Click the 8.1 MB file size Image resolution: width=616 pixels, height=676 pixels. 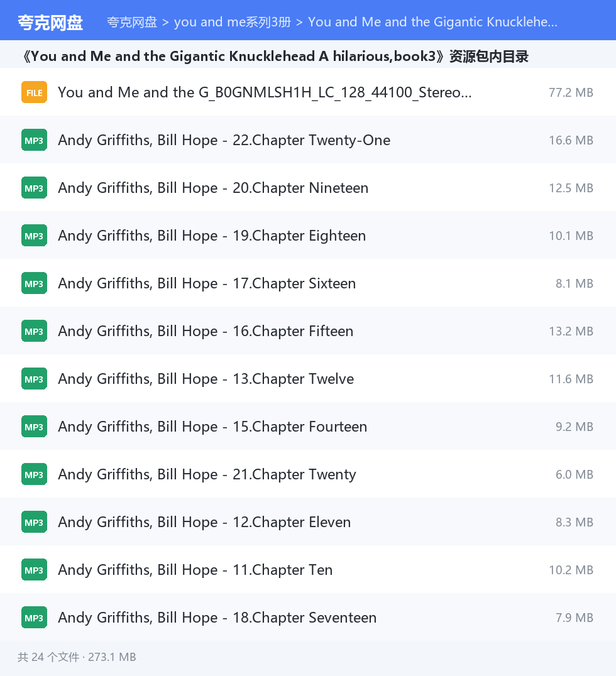[575, 283]
